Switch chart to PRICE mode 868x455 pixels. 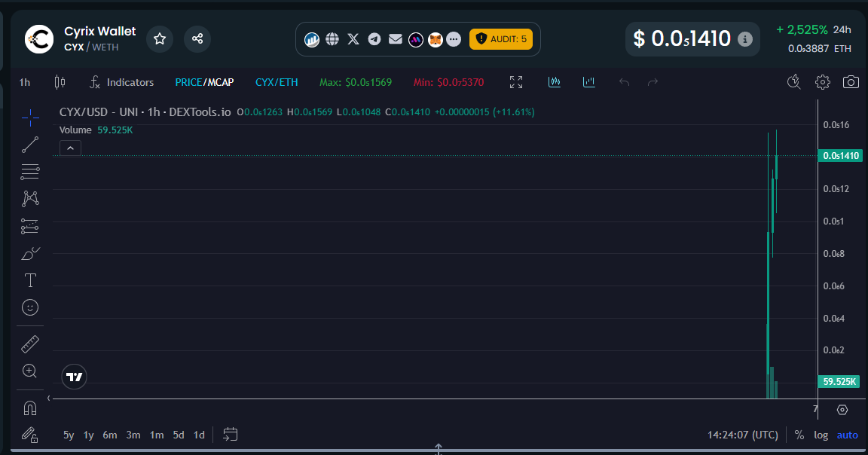coord(189,82)
